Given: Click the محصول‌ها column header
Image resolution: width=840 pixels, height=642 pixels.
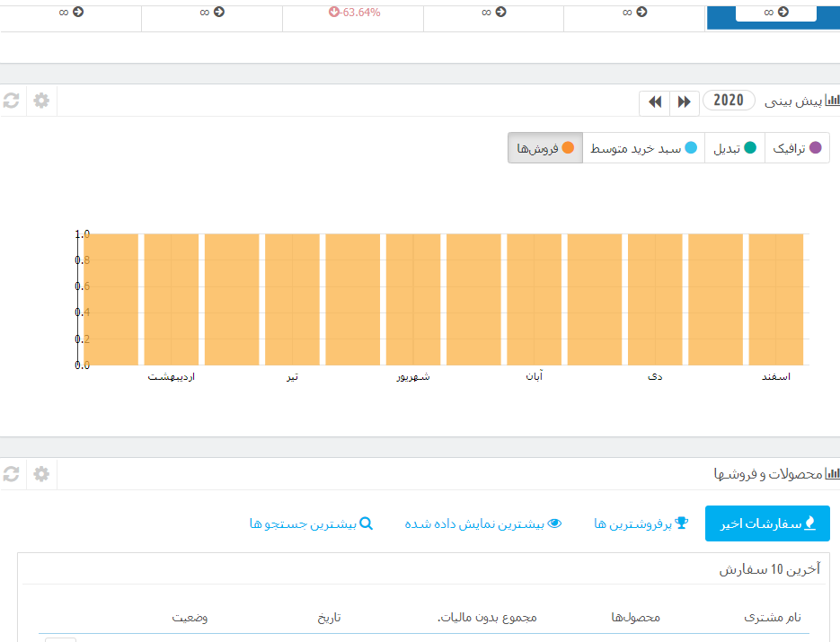Looking at the screenshot, I should 635,618.
